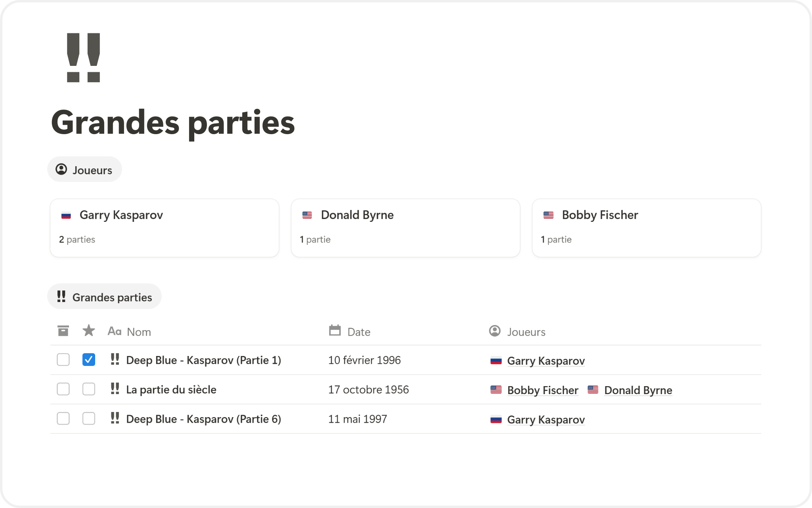This screenshot has height=508, width=812.
Task: Click the date 10 février 1996
Action: [x=364, y=360]
